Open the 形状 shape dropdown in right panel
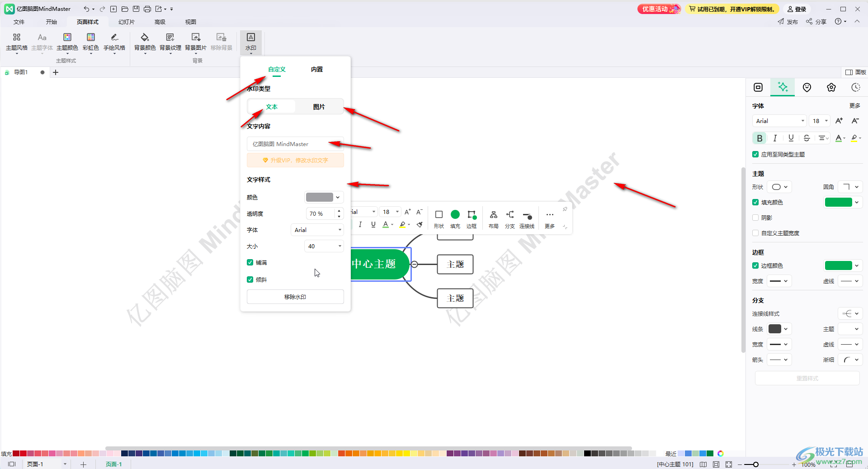 tap(779, 187)
